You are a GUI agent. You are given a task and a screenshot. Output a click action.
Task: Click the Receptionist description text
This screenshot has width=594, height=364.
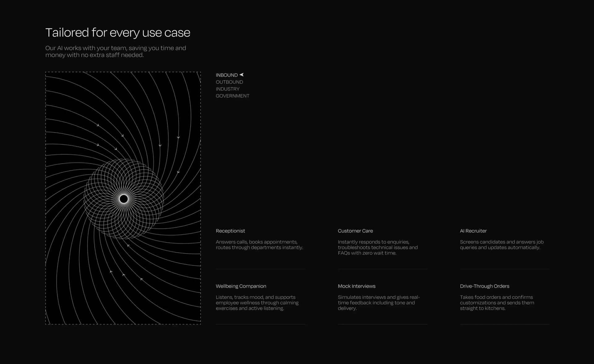(x=259, y=245)
